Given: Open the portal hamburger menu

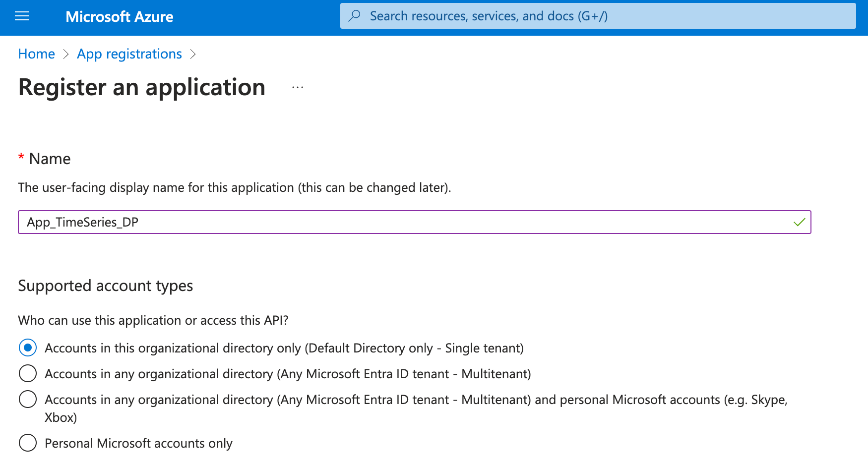Looking at the screenshot, I should [22, 16].
